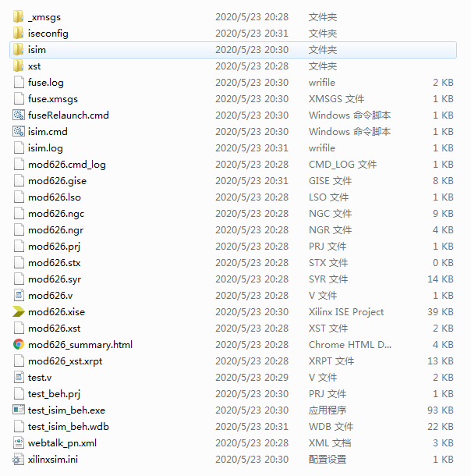Select the 39 KB size value
The height and width of the screenshot is (476, 471).
441,312
